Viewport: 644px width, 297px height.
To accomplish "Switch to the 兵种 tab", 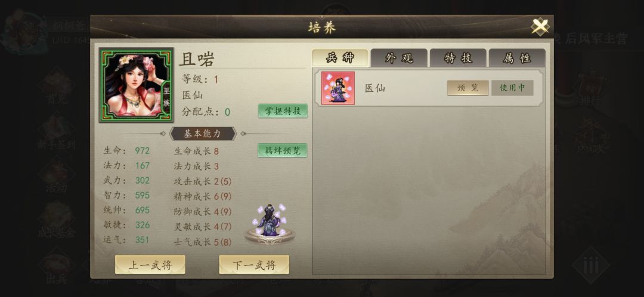I will [340, 58].
